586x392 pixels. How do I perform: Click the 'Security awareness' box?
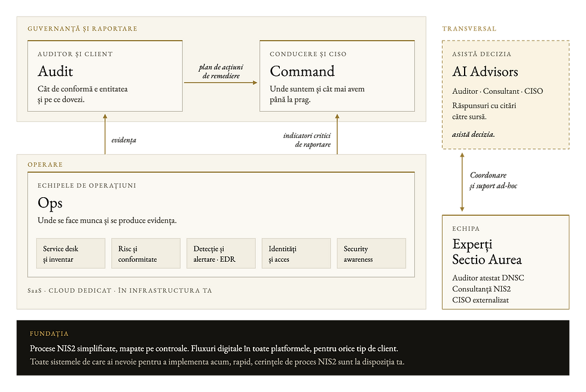[x=371, y=253]
